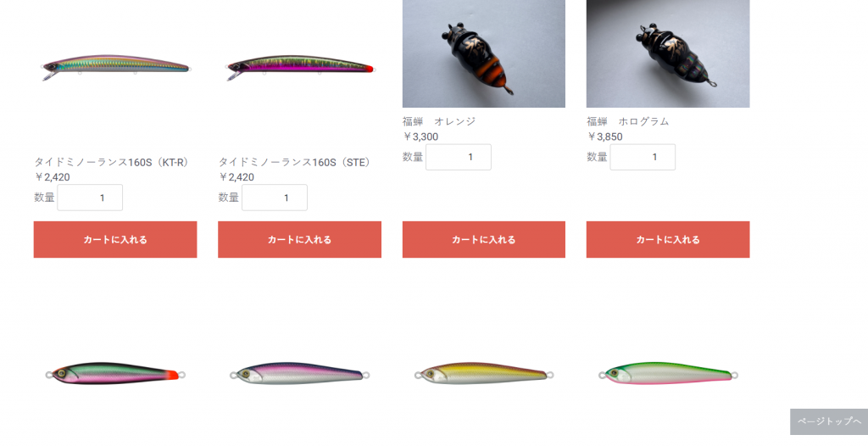Focus quantity field for 福蝉 ホログラム
Viewport: 868px width, 446px height.
(643, 158)
